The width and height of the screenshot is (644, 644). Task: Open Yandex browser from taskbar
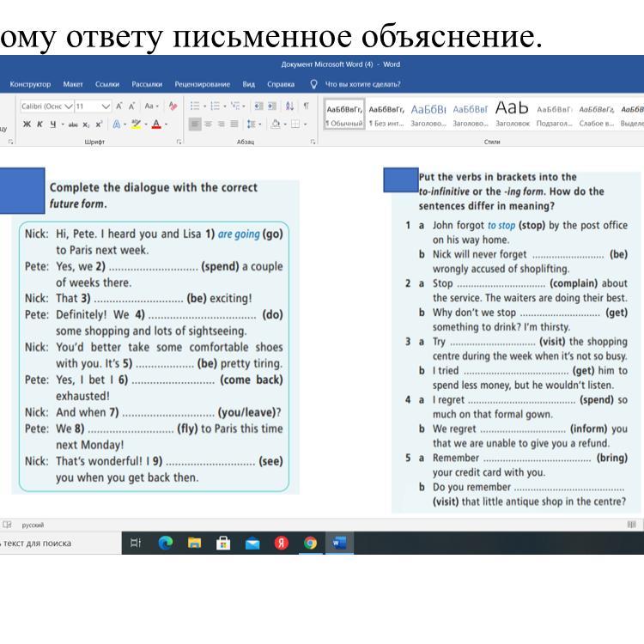[x=282, y=543]
